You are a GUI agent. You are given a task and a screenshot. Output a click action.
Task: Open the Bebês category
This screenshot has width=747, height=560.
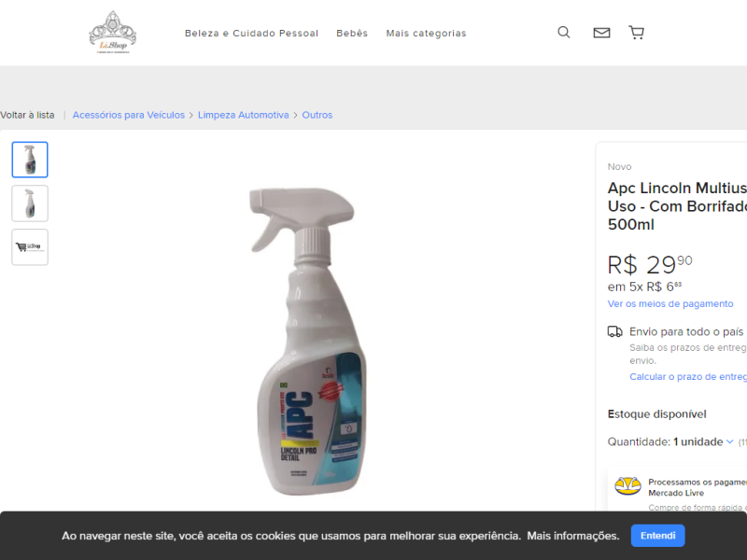[x=352, y=34]
